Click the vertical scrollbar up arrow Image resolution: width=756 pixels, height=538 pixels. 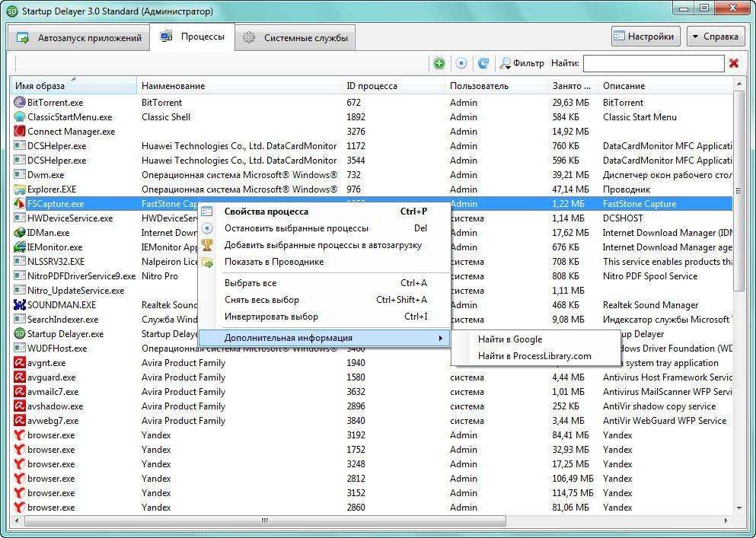click(x=739, y=84)
